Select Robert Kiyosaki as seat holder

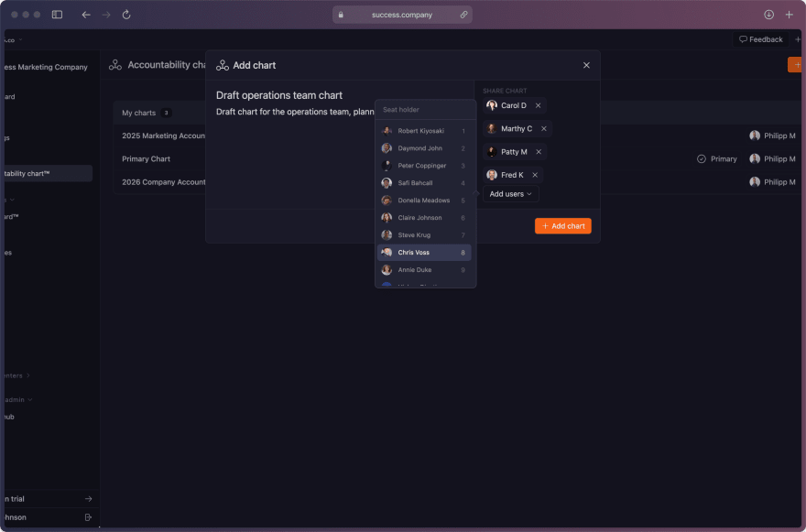click(424, 131)
